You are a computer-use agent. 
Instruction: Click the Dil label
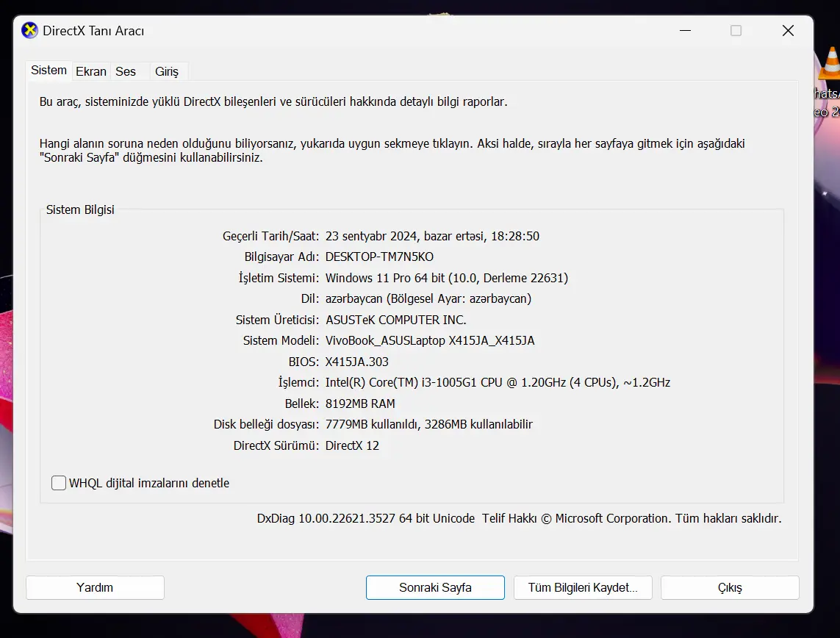pos(309,298)
